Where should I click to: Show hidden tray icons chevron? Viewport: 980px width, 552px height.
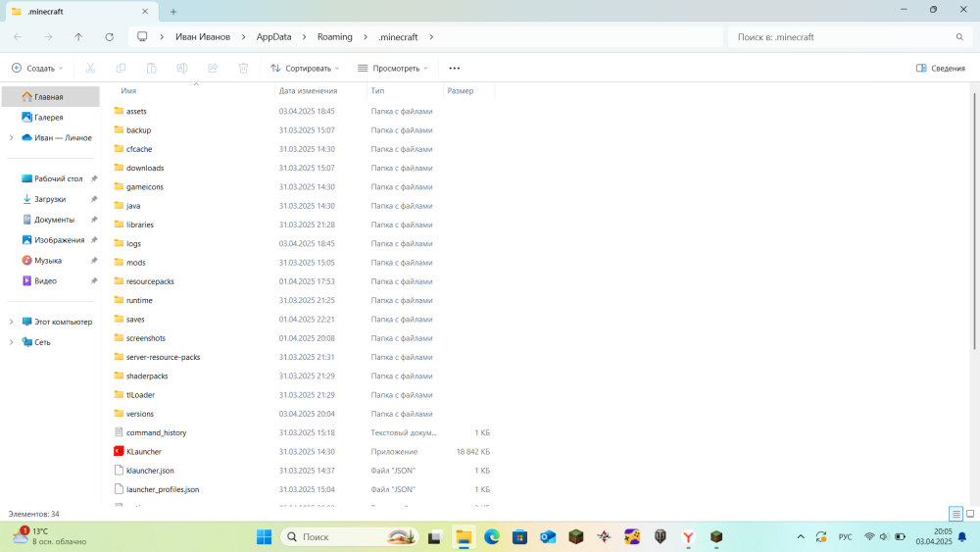point(801,537)
